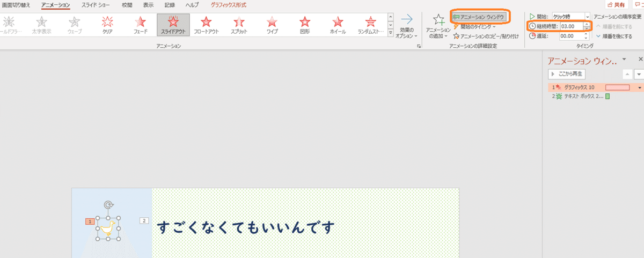The width and height of the screenshot is (644, 258).
Task: Open animation pane options dropdown arrow
Action: (x=624, y=58)
